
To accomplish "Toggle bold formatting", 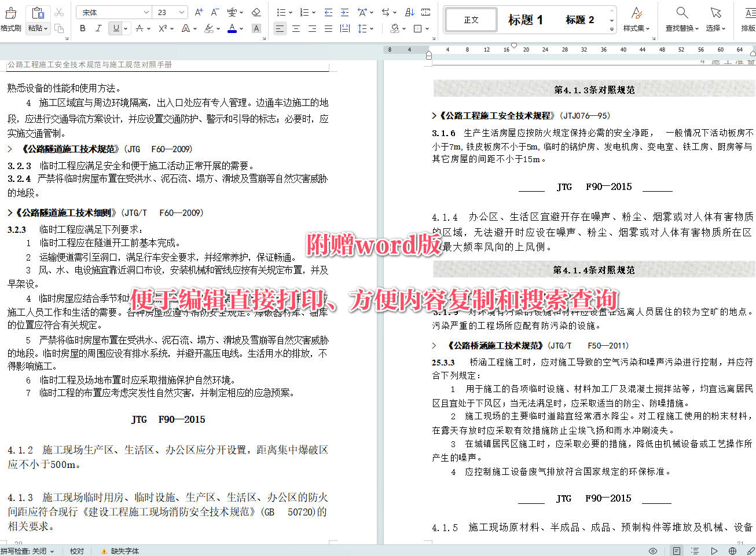I will coord(82,28).
